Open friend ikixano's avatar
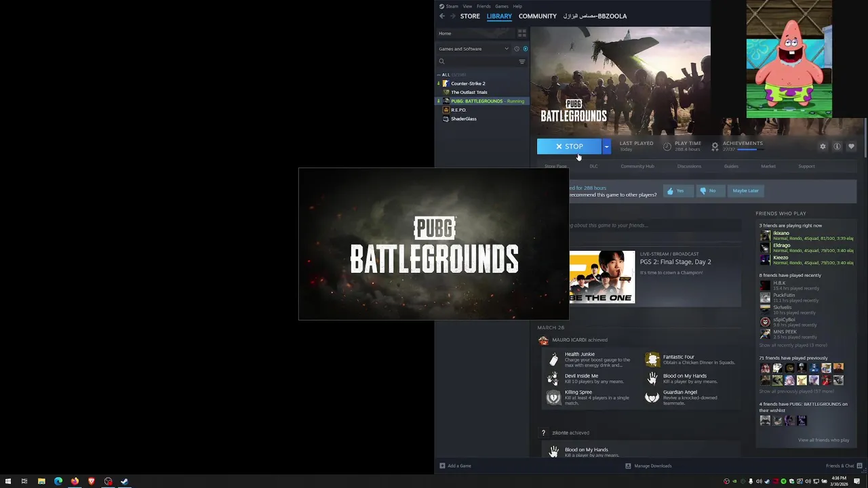The image size is (868, 488). tap(765, 236)
